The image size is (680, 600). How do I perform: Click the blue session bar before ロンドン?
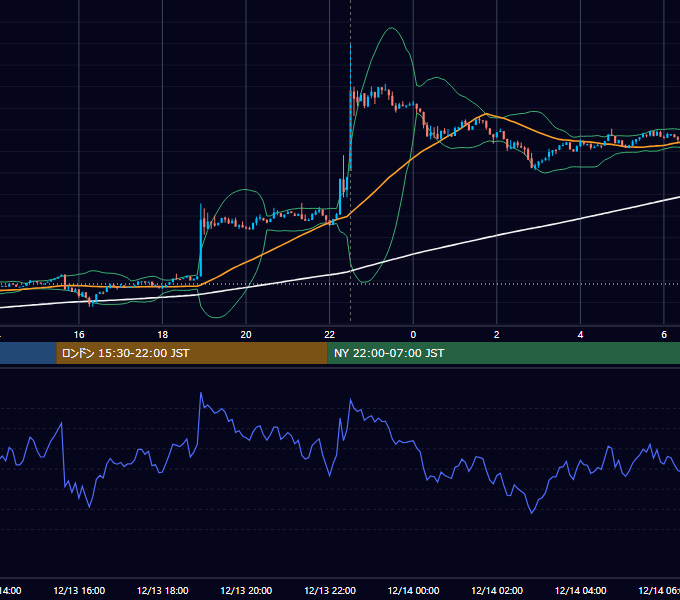click(28, 353)
